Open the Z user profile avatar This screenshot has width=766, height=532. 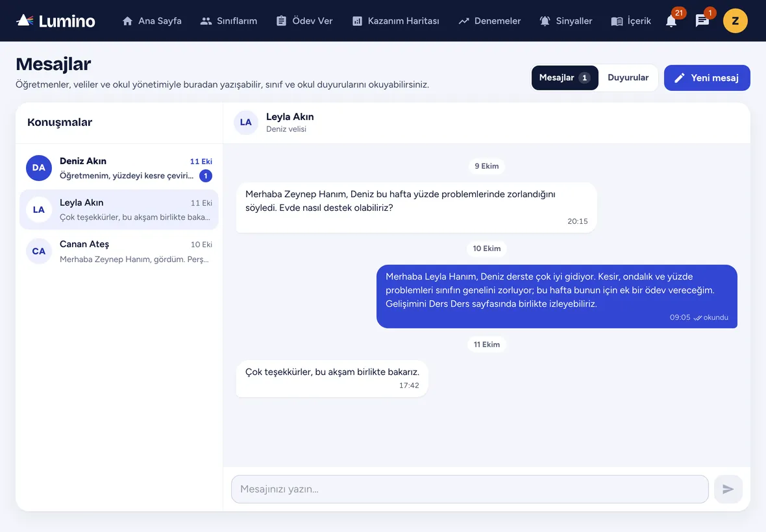click(x=735, y=21)
